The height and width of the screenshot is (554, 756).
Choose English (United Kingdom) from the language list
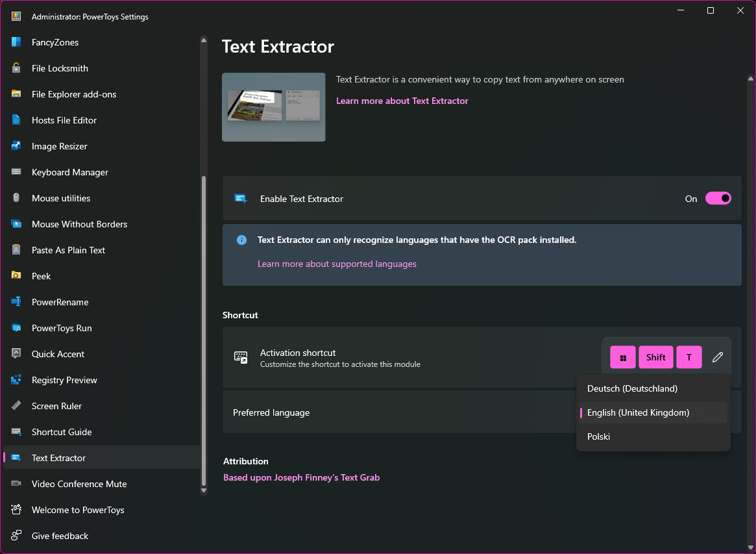pyautogui.click(x=653, y=412)
